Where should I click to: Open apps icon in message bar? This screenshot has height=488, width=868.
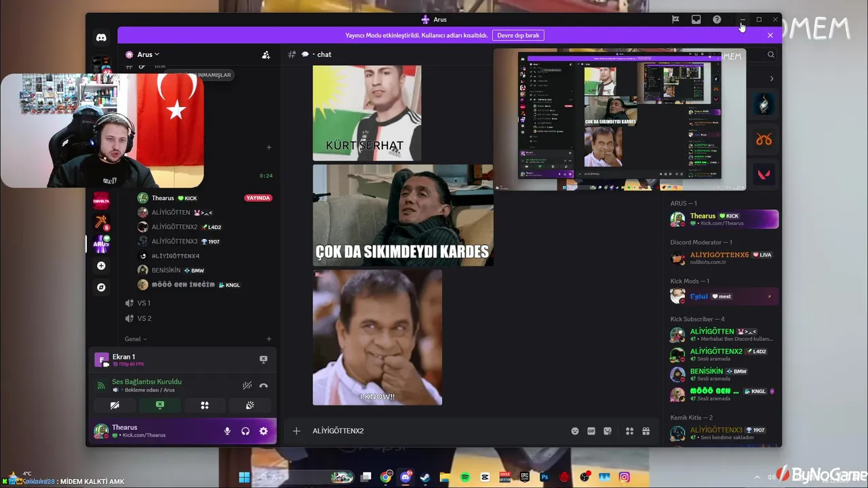coord(629,431)
